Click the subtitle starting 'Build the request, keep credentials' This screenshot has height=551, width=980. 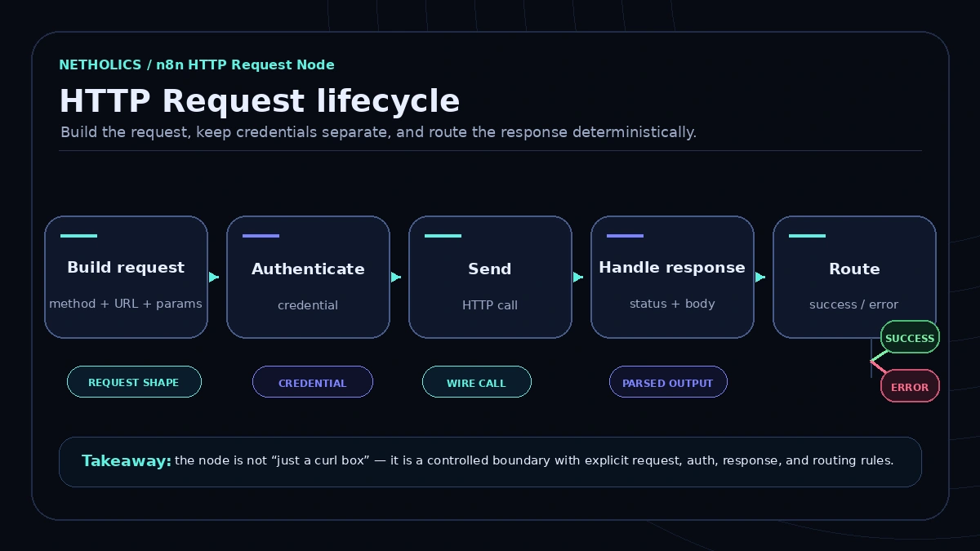378,132
